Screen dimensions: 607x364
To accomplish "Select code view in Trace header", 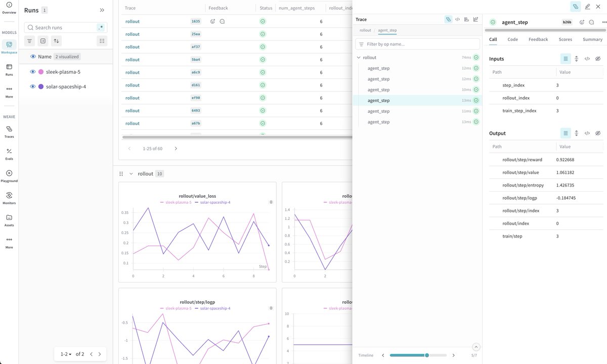I will click(x=457, y=19).
